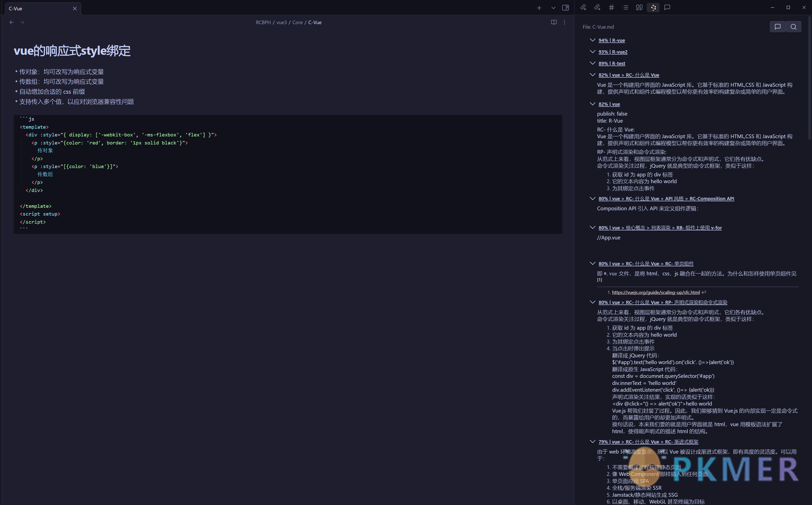The image size is (812, 505).
Task: Switch to reading view book icon
Action: (x=554, y=22)
